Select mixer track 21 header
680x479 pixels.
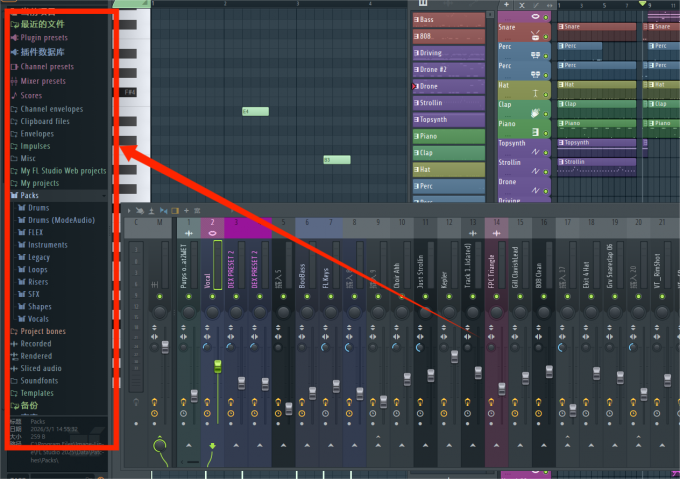[662, 228]
